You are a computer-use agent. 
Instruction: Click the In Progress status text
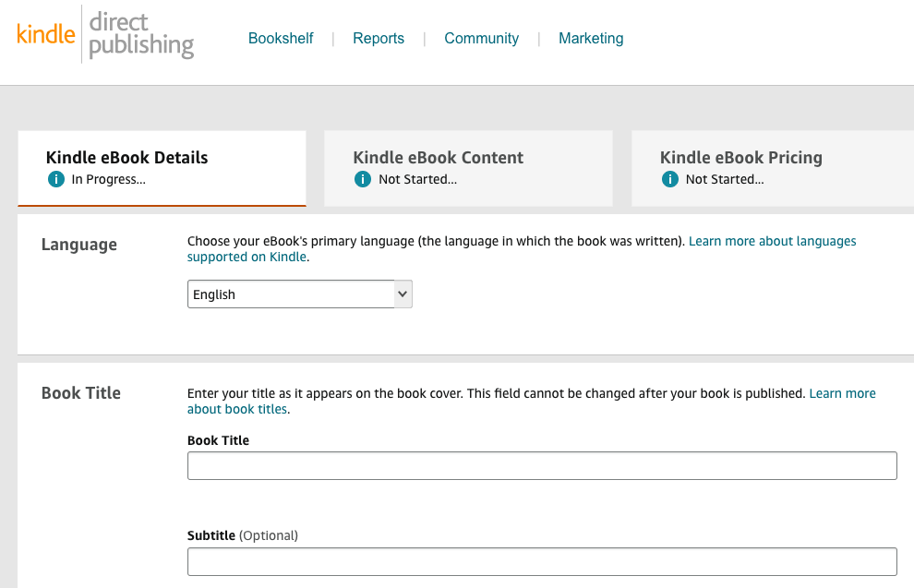pyautogui.click(x=108, y=179)
